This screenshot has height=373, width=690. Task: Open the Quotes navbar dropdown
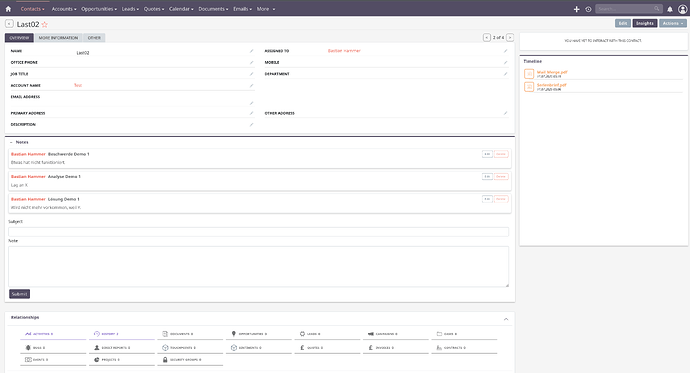(154, 9)
